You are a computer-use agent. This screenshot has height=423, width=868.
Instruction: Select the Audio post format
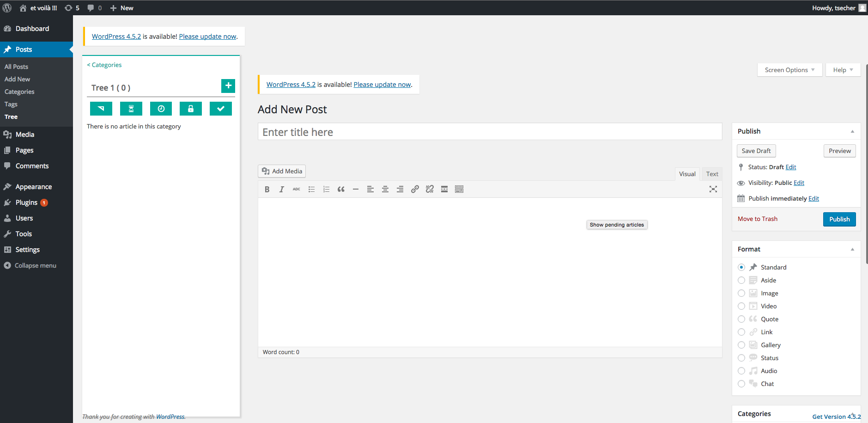[x=741, y=371]
